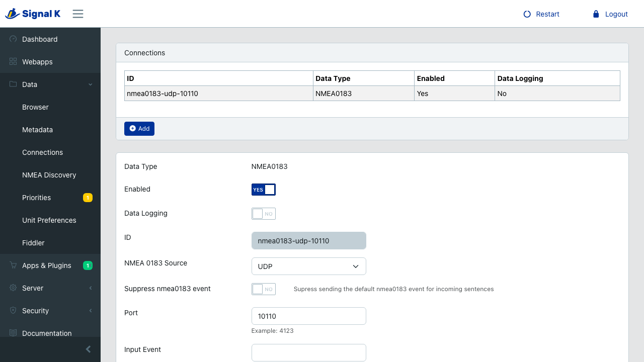
Task: Click the Server gear icon
Action: 13,288
